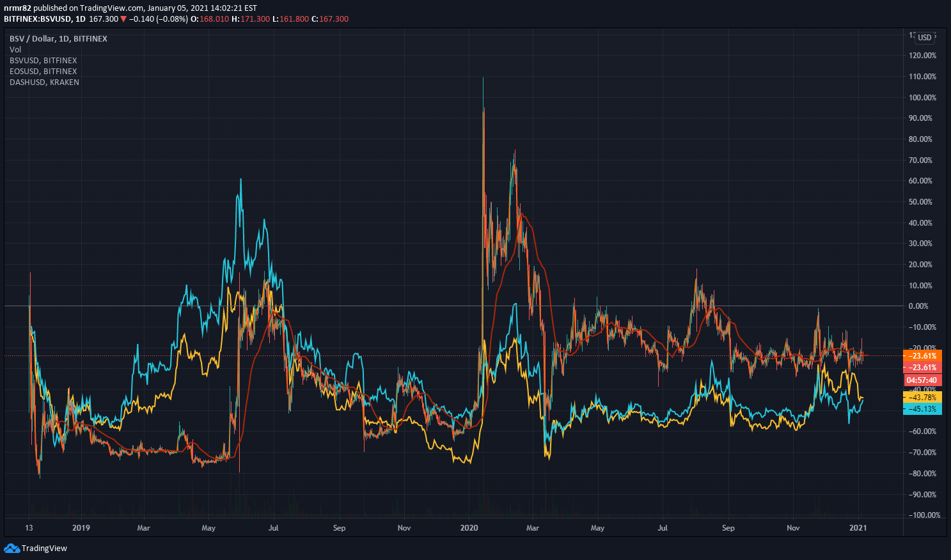The image size is (951, 560).
Task: Select the 'DASHUSD, KRAKEN' legend entry
Action: pos(44,82)
